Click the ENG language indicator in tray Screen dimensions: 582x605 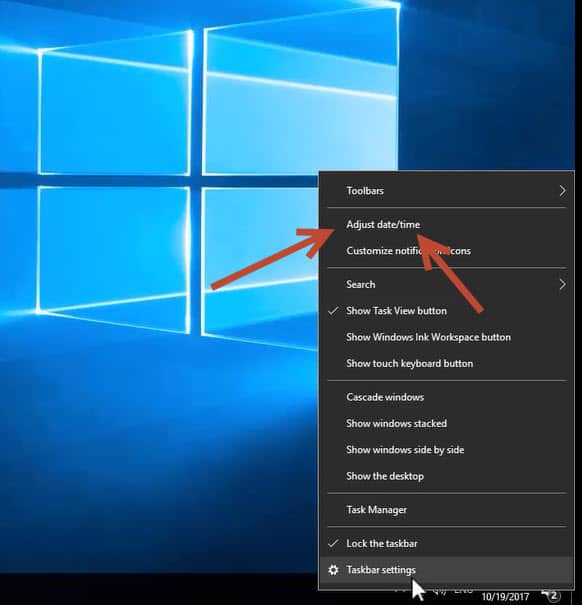pos(463,591)
